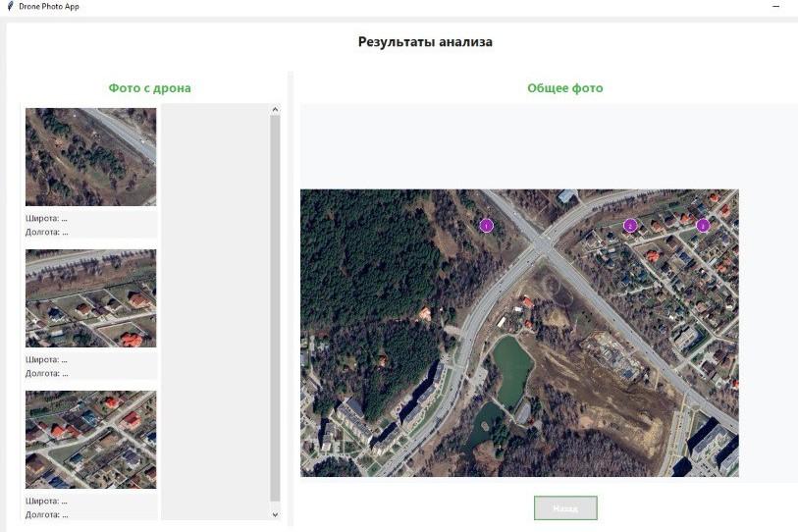Image resolution: width=798 pixels, height=532 pixels.
Task: Click the scrollbar down arrow in photo list
Action: [275, 513]
